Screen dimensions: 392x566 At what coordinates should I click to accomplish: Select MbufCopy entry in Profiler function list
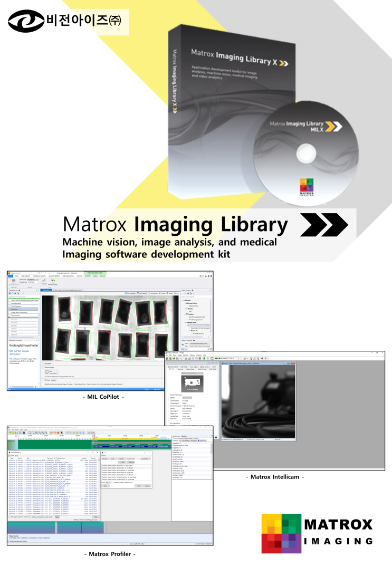point(177,464)
